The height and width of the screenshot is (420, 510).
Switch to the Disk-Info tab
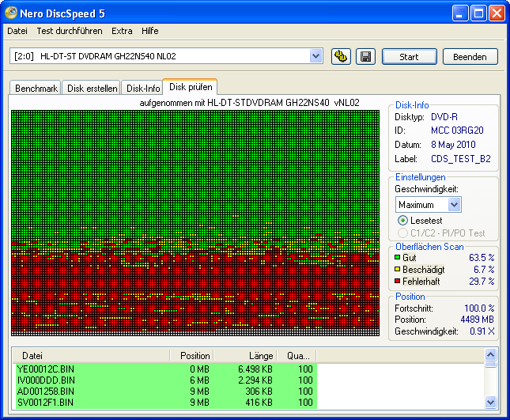tap(143, 88)
